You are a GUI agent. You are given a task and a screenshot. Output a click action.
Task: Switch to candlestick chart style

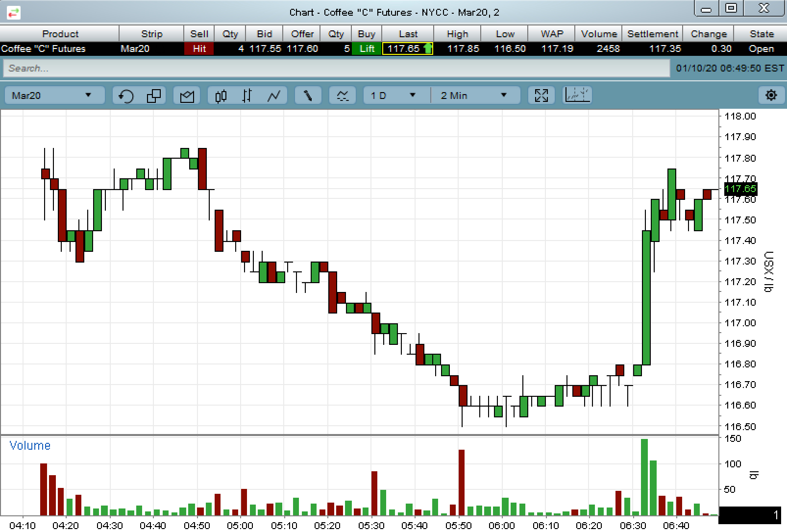221,96
